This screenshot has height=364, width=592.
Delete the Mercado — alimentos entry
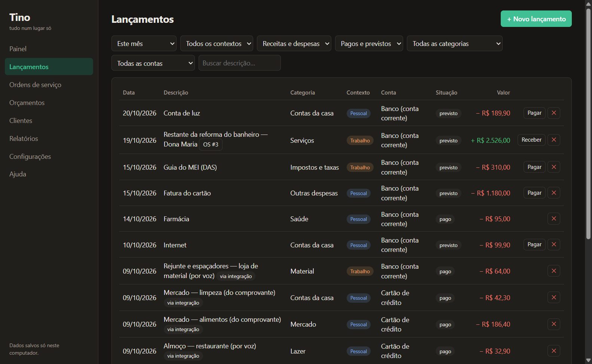(x=553, y=324)
